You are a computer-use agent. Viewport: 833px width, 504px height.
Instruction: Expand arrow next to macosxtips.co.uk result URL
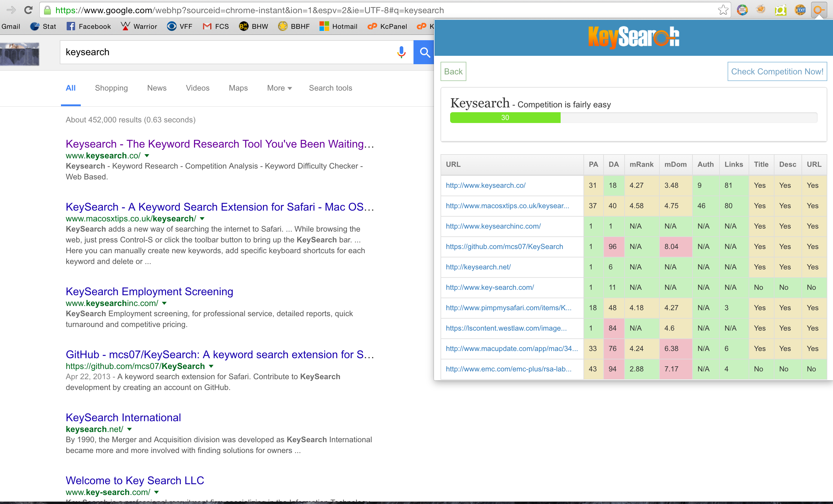202,219
